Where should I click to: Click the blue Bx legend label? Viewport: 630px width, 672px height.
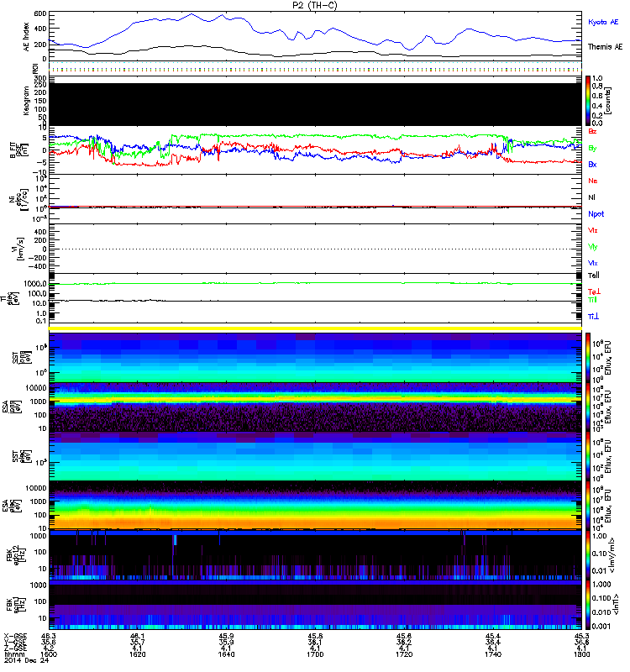tap(592, 164)
